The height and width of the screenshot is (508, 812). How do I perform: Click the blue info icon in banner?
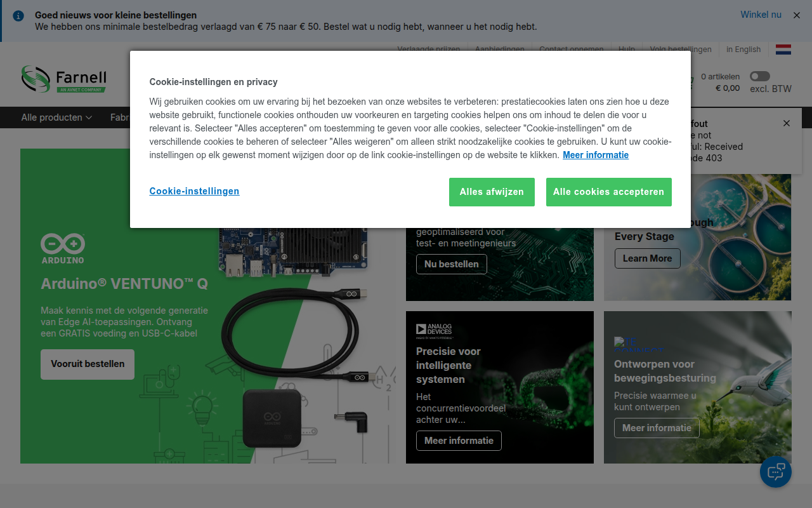18,16
